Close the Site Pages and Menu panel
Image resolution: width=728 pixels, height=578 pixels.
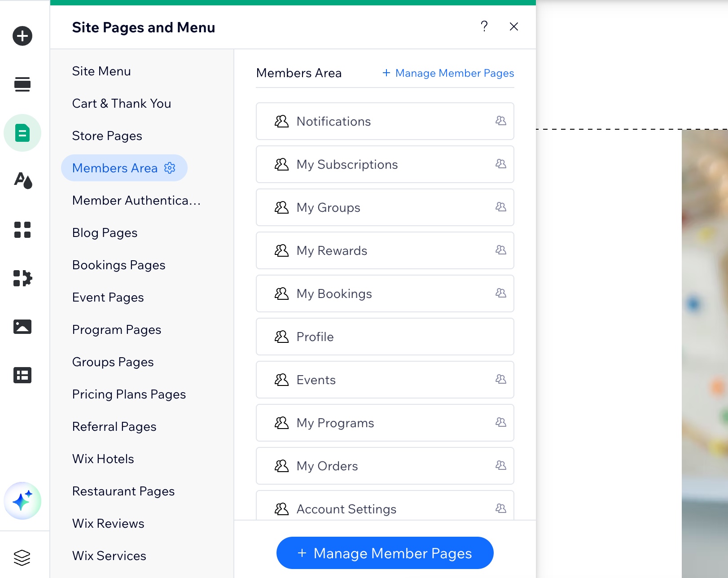point(514,26)
